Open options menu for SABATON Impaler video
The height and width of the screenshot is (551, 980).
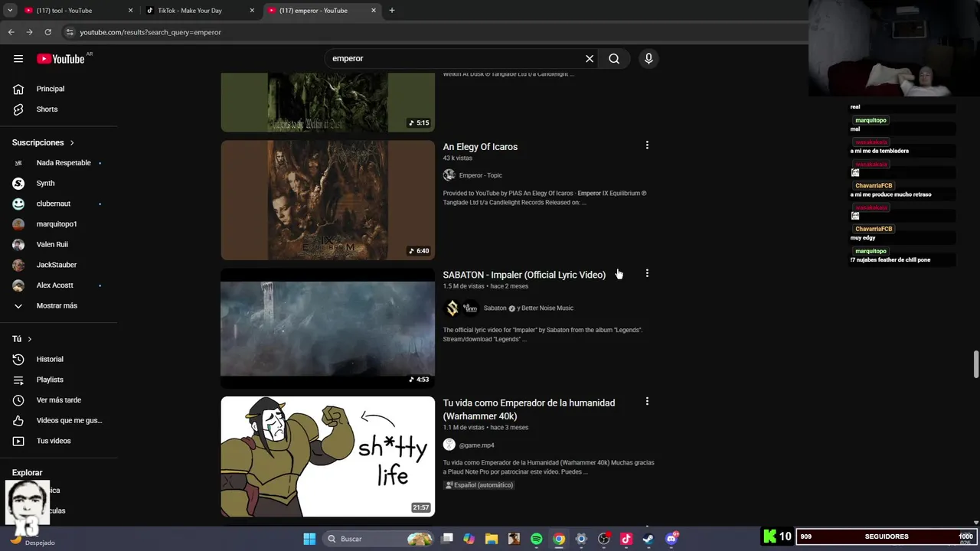click(x=647, y=273)
